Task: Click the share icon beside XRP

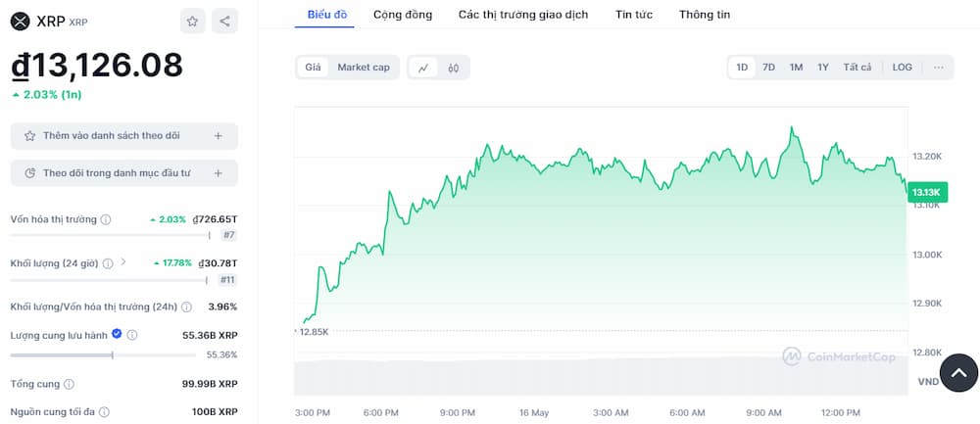Action: coord(224,21)
